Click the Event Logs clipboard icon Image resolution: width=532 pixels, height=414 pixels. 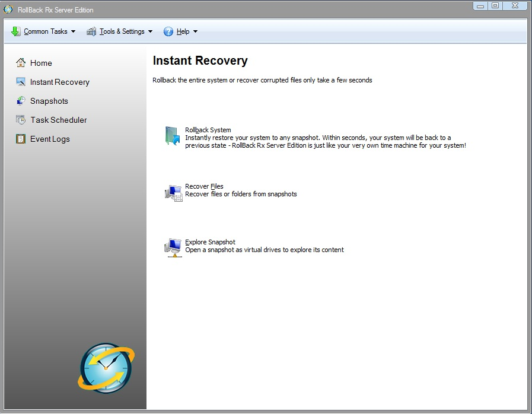tap(21, 139)
